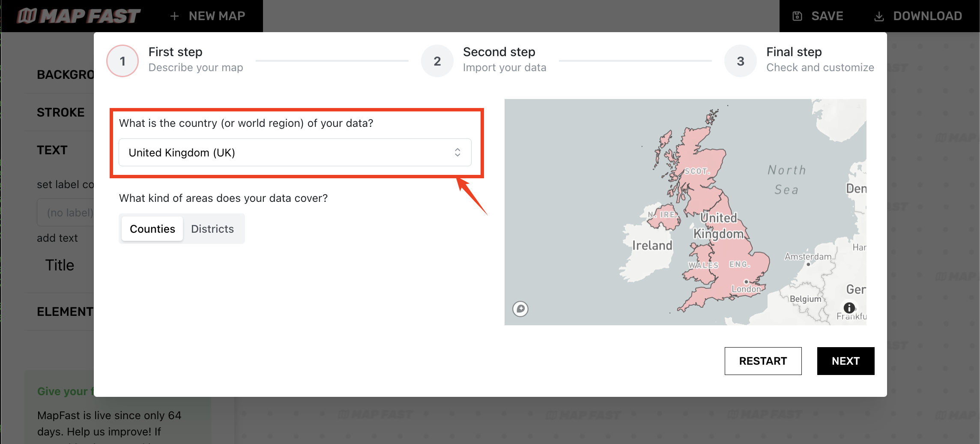Viewport: 980px width, 444px height.
Task: Click the 'Second step' heading
Action: point(499,52)
